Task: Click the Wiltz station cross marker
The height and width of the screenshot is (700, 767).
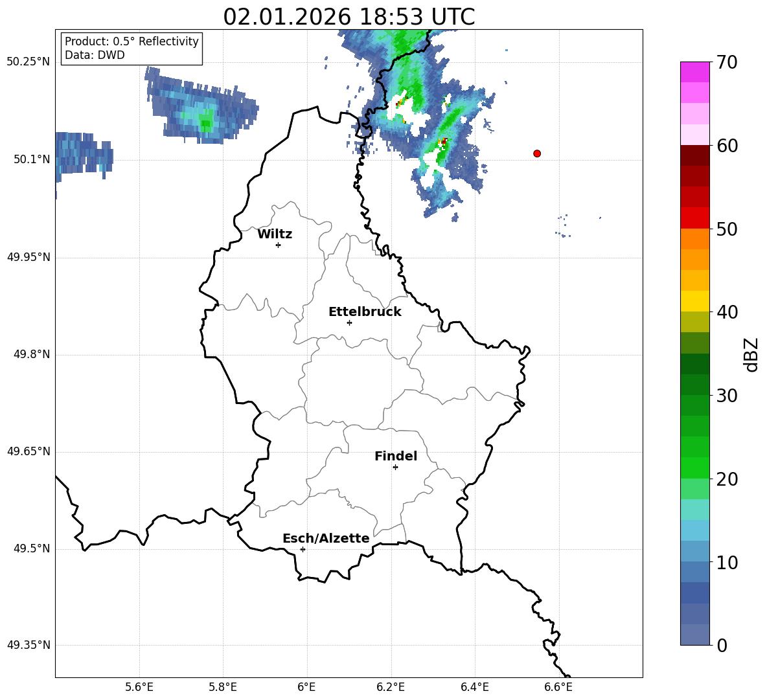Action: (279, 245)
